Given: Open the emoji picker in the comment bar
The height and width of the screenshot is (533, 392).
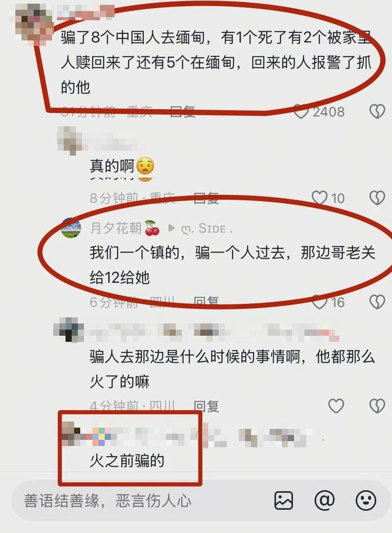Looking at the screenshot, I should coord(366,501).
